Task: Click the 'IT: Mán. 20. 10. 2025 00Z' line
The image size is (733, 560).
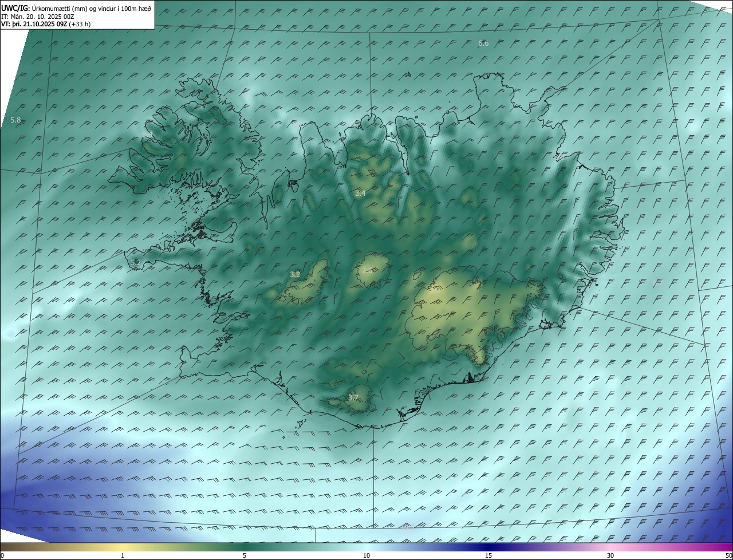Action: click(37, 17)
